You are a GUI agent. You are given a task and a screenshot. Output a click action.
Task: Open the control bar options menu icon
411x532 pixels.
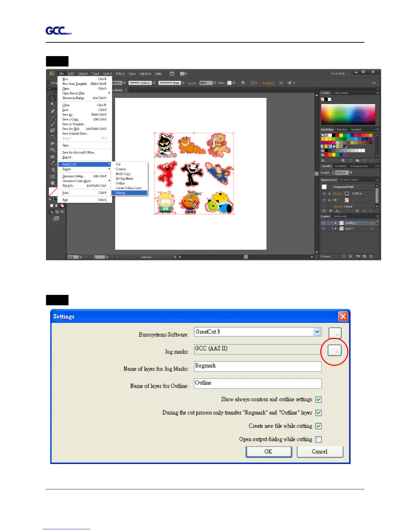[374, 83]
